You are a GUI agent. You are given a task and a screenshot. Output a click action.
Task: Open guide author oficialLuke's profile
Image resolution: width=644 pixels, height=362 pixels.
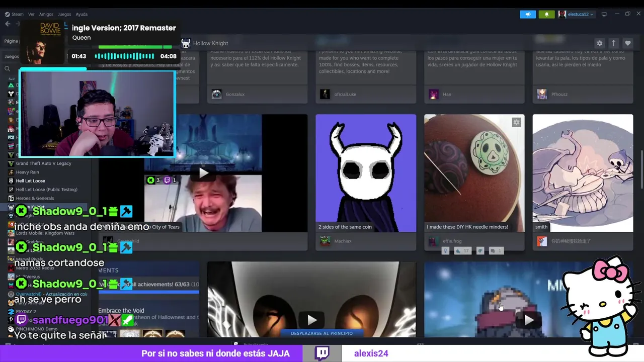click(x=345, y=94)
